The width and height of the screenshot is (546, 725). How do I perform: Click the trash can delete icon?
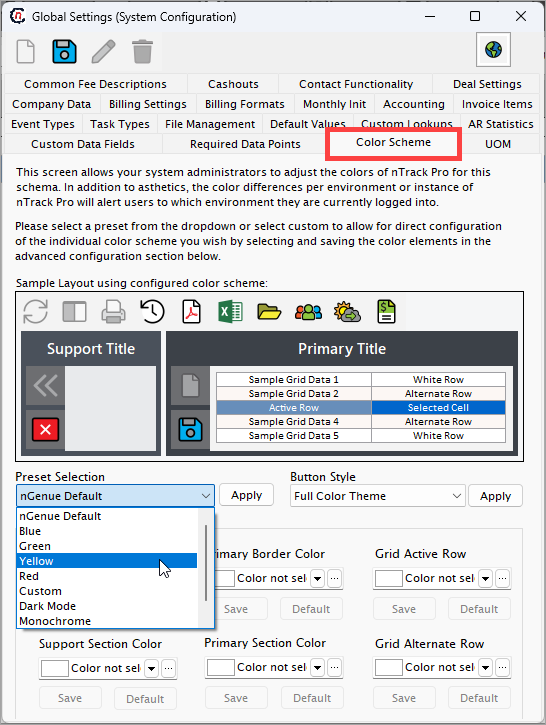142,51
